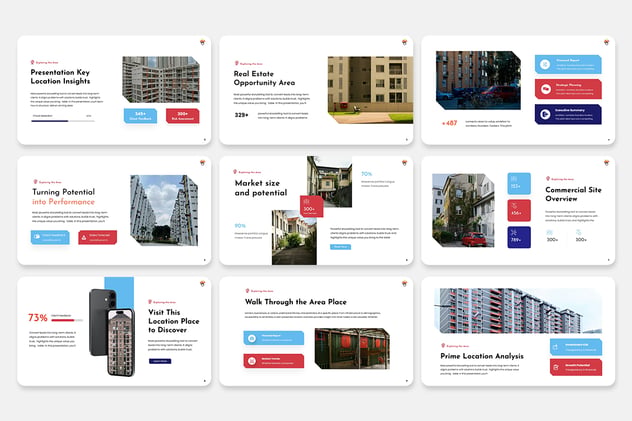Click the progress bar on Presentation Key Location slide
Viewport: 632px width, 421px height.
click(x=62, y=120)
